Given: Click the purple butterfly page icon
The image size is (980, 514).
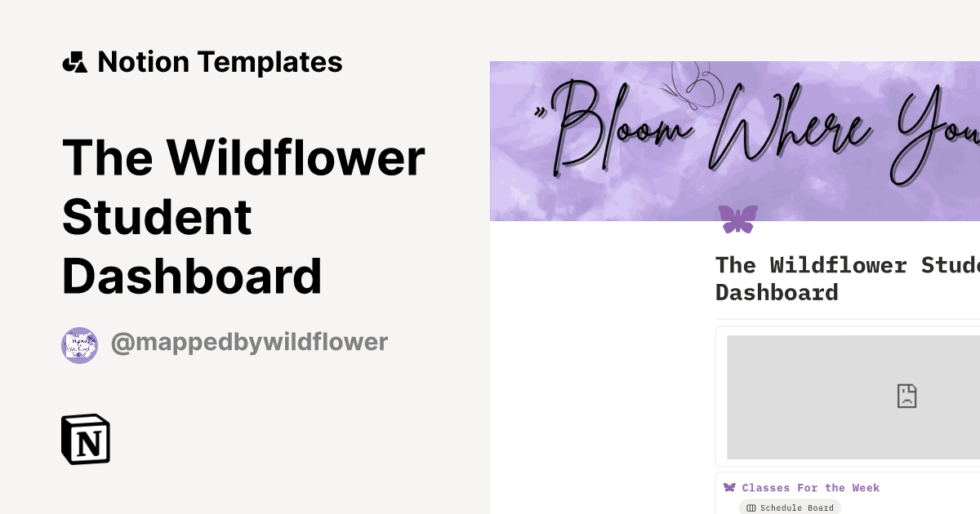Looking at the screenshot, I should pyautogui.click(x=737, y=219).
